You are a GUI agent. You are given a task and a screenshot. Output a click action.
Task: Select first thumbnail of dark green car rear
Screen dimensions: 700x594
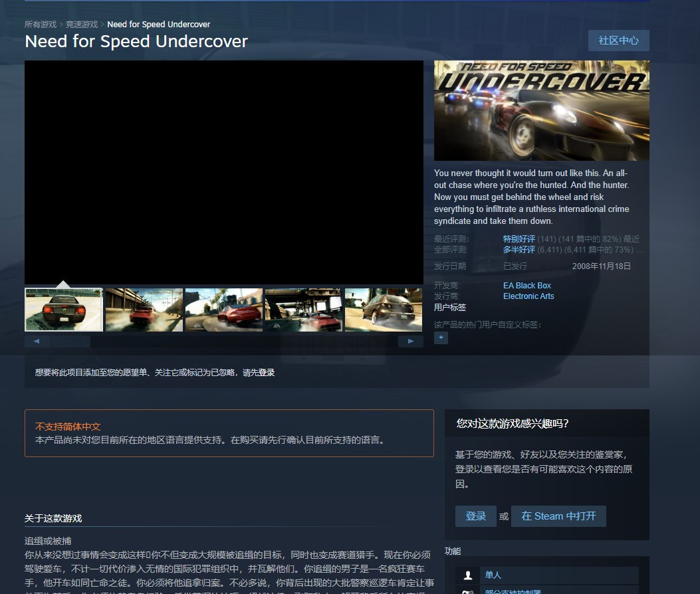click(64, 310)
